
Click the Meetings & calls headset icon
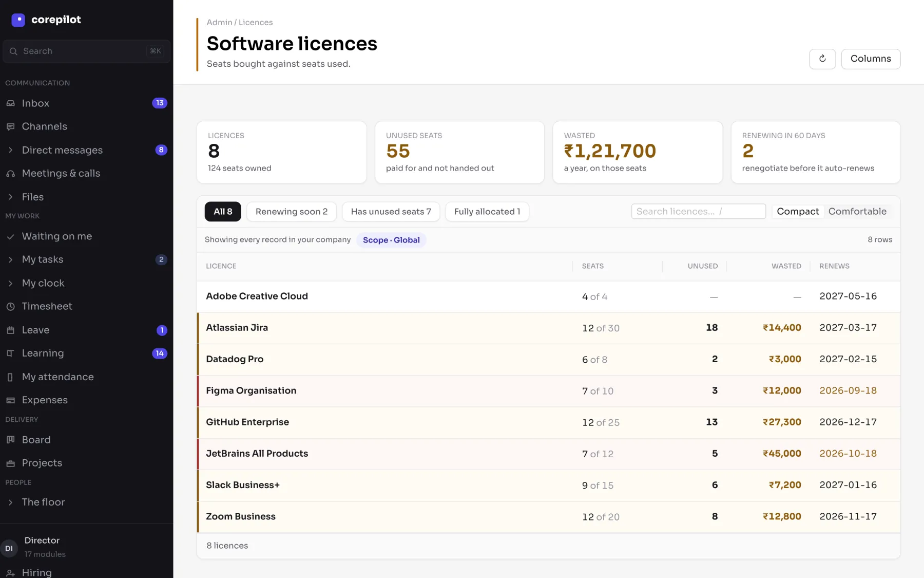coord(10,174)
